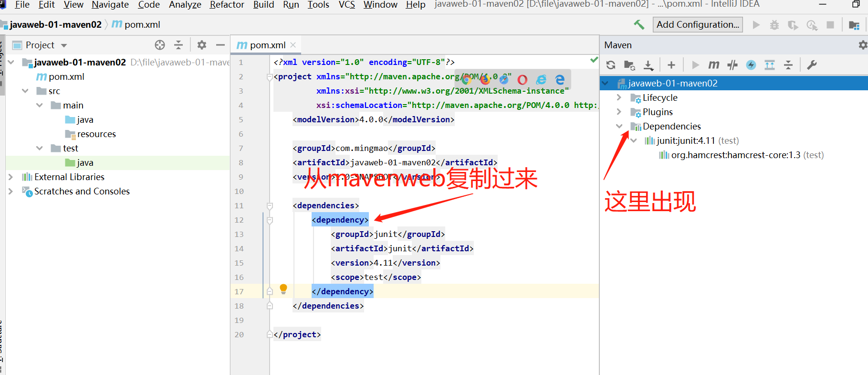This screenshot has width=868, height=375.
Task: Collapse the junit:junit:4.11 dependency node
Action: click(x=634, y=140)
